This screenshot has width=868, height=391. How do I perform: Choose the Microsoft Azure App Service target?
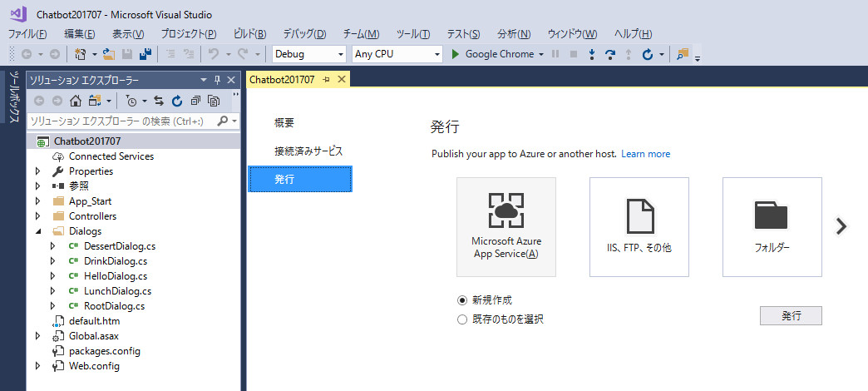point(506,227)
